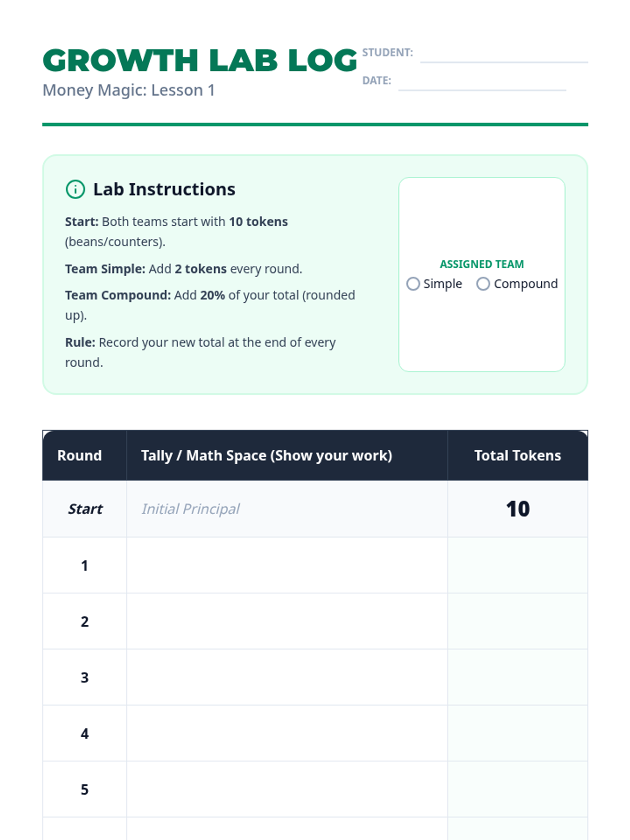Screen dimensions: 630x840
Task: Click the starting total value 10
Action: pos(517,509)
